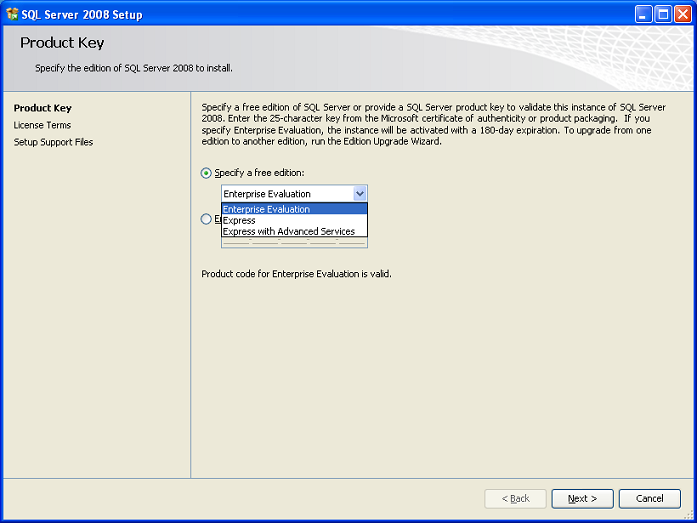Viewport: 697px width, 523px height.
Task: Select the product key radio button behind the dropdown
Action: click(206, 219)
